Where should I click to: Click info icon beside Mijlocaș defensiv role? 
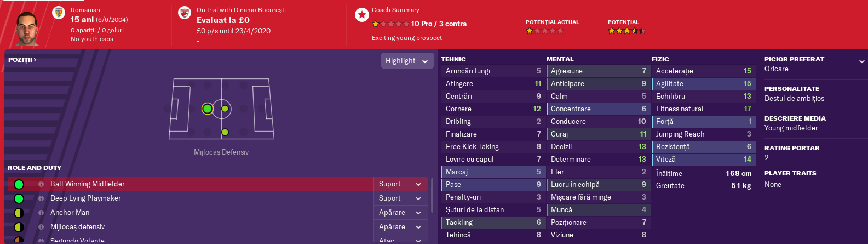point(41,227)
